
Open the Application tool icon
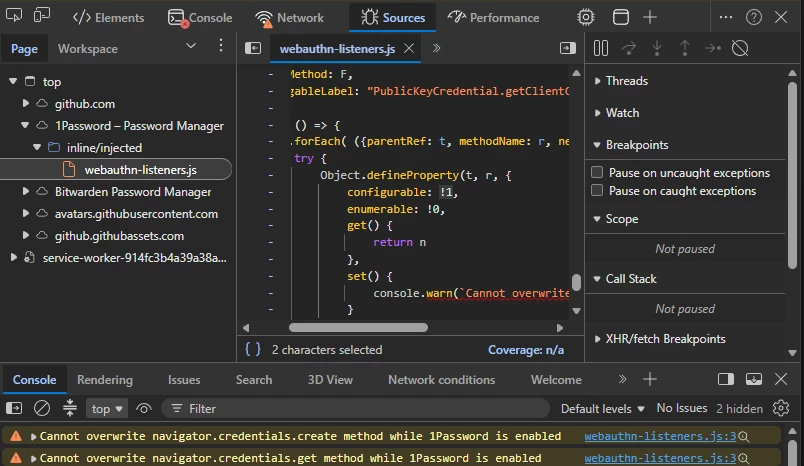[620, 17]
